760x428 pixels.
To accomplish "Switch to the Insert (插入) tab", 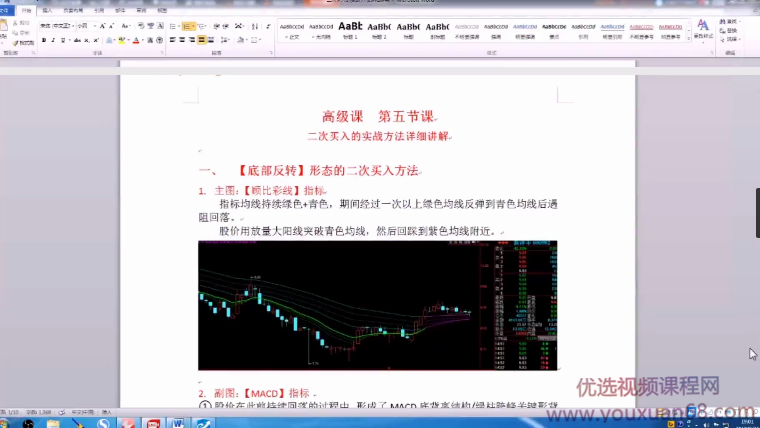I will [47, 10].
